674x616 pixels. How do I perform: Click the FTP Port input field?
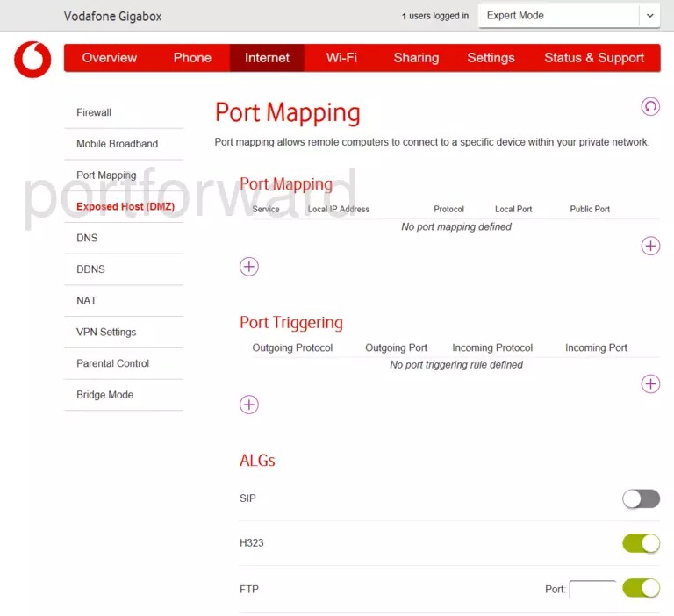[592, 590]
